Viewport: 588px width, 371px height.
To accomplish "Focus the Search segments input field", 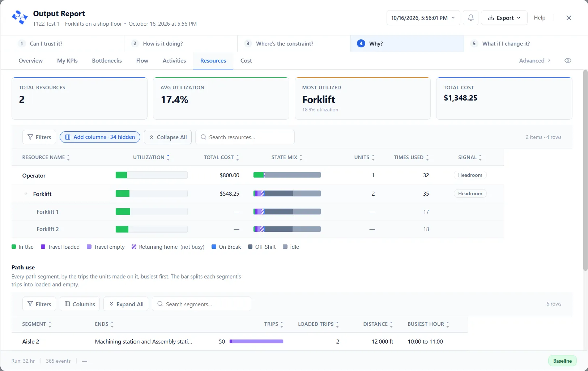I will 201,304.
